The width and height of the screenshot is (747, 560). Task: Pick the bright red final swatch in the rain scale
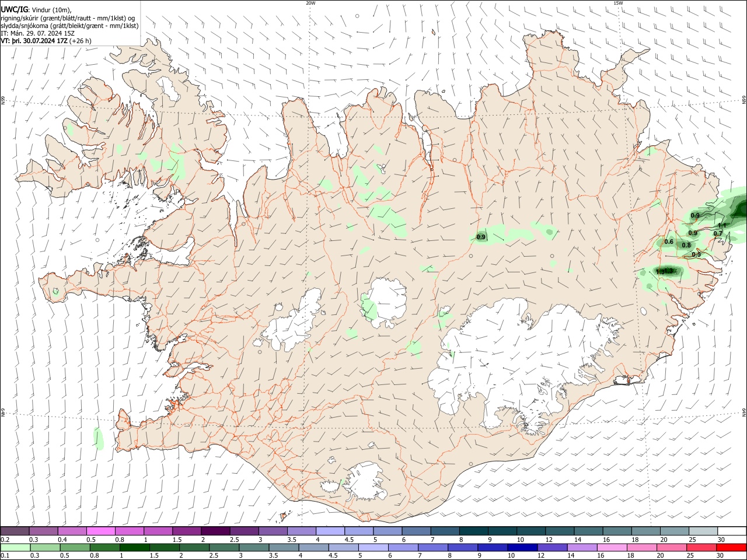click(x=731, y=547)
